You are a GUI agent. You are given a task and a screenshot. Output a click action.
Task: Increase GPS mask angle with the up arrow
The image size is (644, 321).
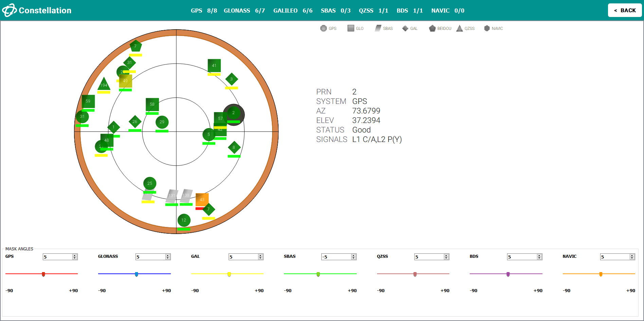click(74, 255)
